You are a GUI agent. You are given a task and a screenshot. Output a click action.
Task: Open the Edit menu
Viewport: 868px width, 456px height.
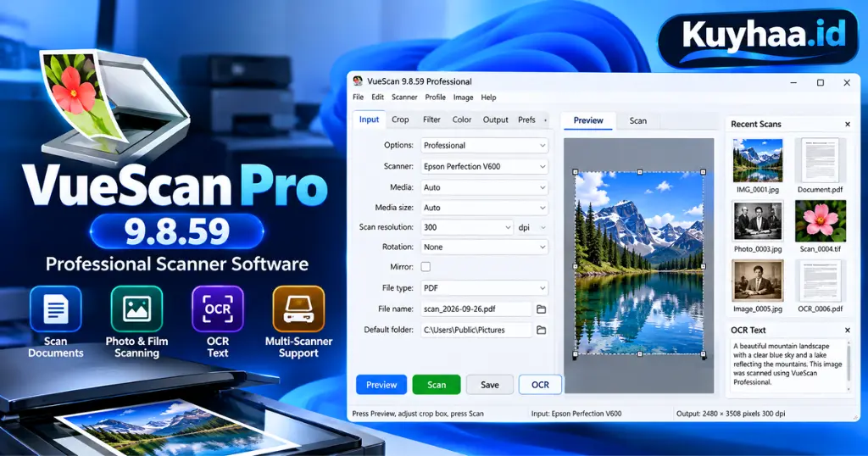[377, 97]
